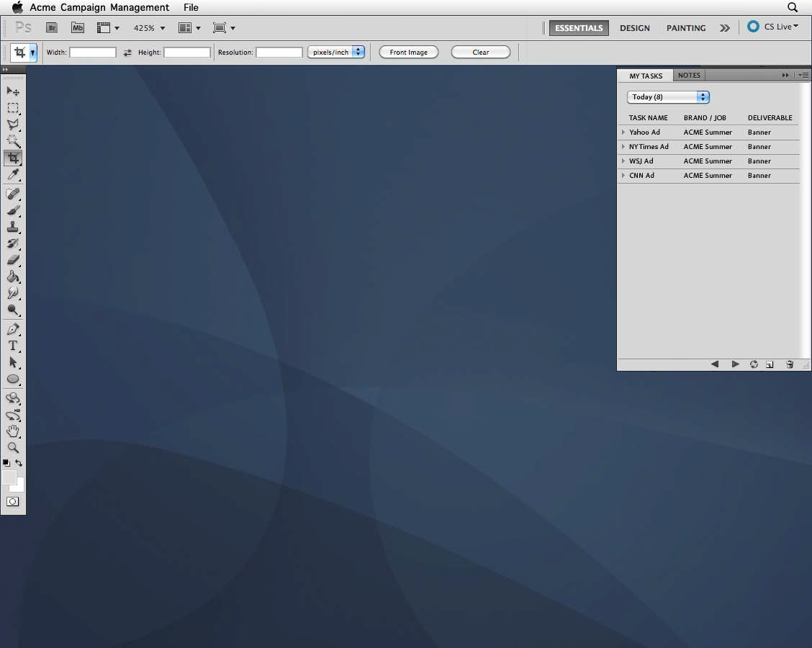Show more workspaces via double chevron

pyautogui.click(x=724, y=28)
